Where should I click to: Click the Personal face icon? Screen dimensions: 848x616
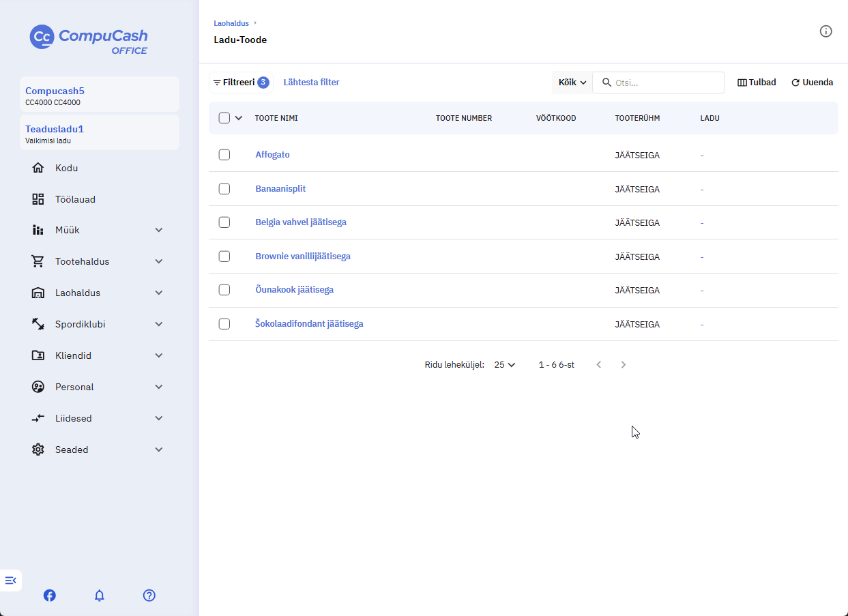point(38,387)
